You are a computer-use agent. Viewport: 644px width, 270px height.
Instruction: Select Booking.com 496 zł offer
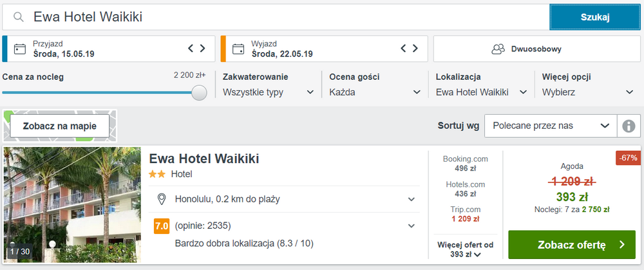point(466,163)
